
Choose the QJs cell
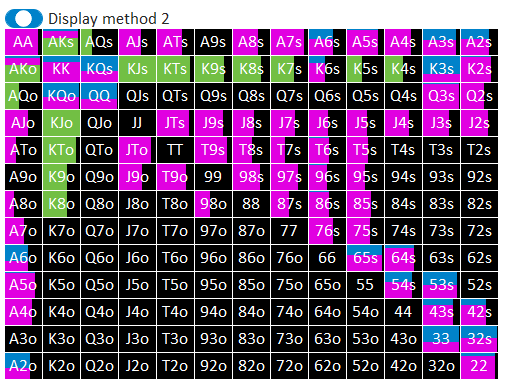pos(137,96)
